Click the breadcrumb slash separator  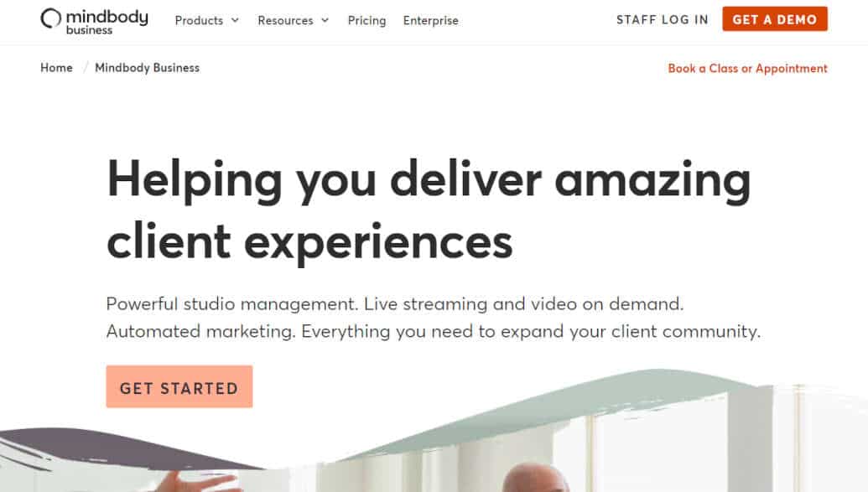[x=86, y=68]
